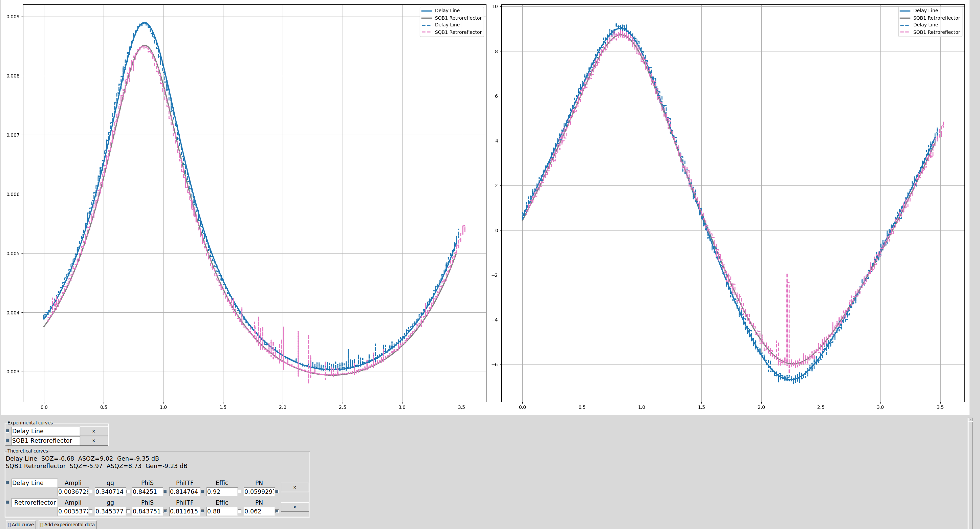Click the Delay Line gg value field

coord(110,492)
